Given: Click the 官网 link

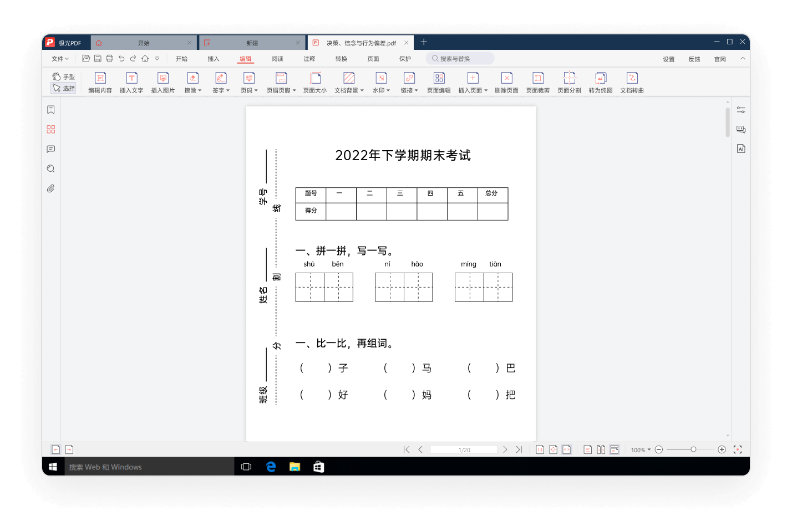Looking at the screenshot, I should click(720, 58).
